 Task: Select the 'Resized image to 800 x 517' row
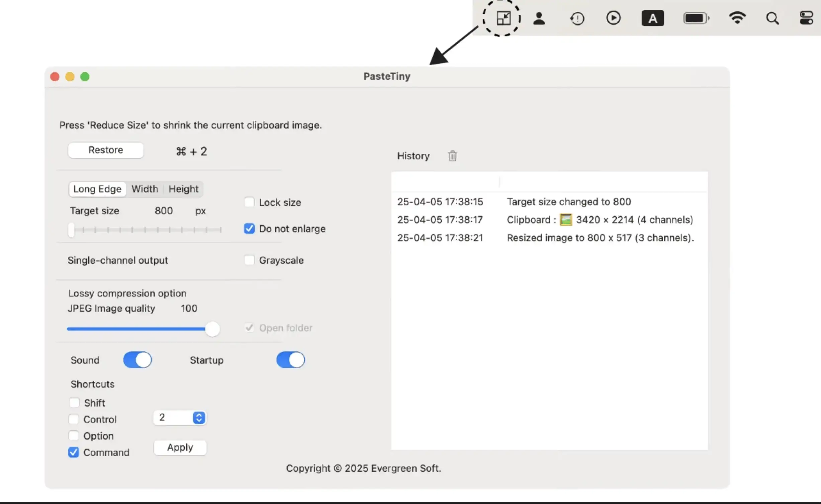[x=549, y=238]
